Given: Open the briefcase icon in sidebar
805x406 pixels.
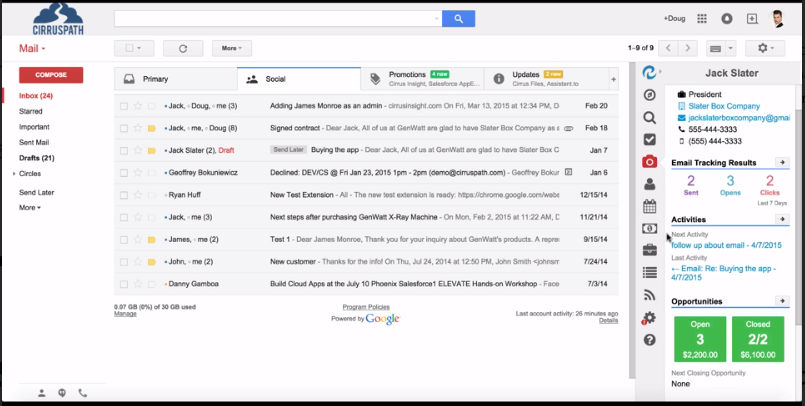Looking at the screenshot, I should coord(649,250).
